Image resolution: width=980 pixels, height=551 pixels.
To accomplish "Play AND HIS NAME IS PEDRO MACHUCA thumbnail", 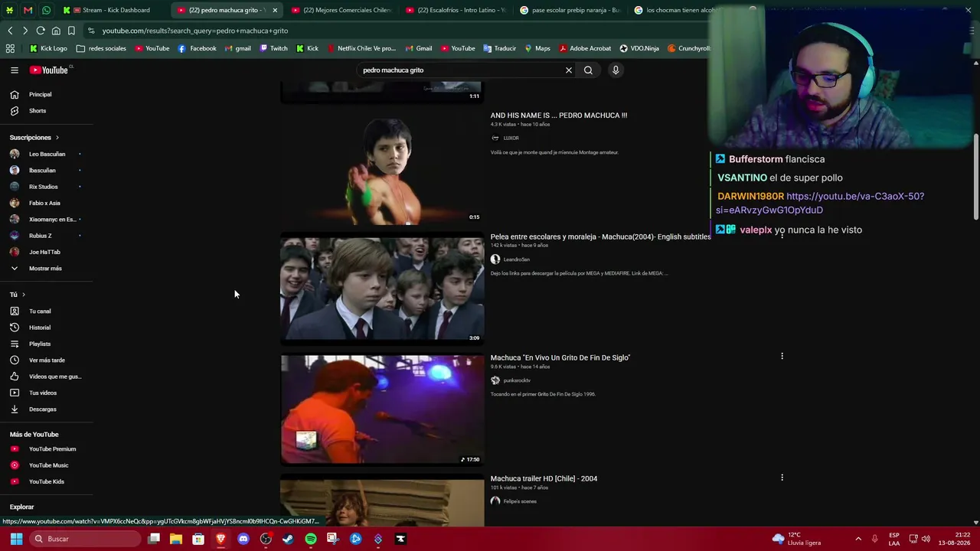I will click(382, 170).
